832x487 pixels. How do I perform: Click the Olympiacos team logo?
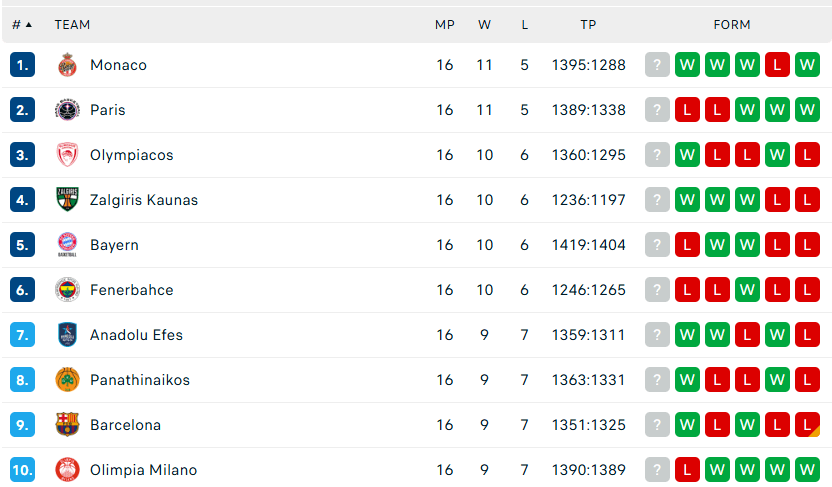click(67, 155)
